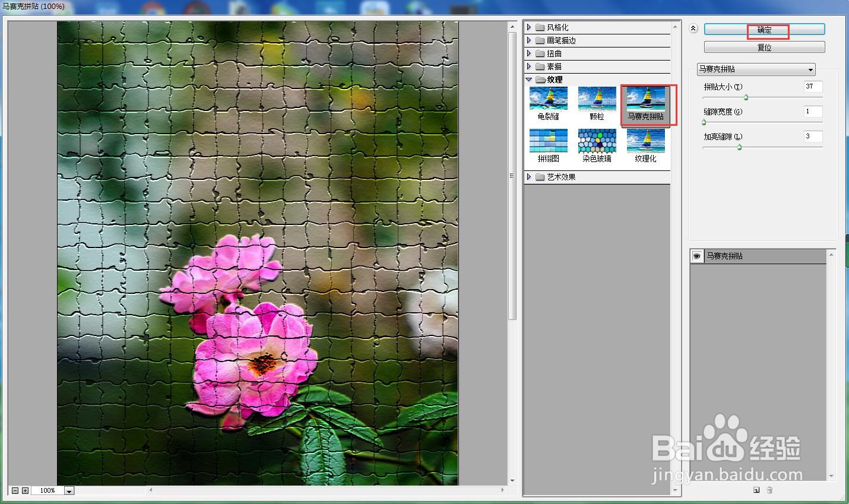Click the 100% zoom level field
849x504 pixels.
click(47, 491)
